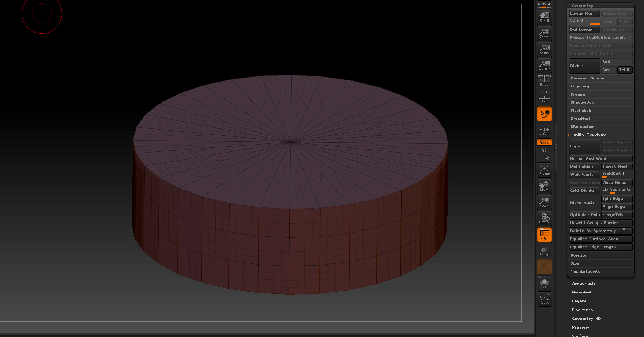The width and height of the screenshot is (644, 337).
Task: Toggle Local transformations button
Action: point(544,114)
